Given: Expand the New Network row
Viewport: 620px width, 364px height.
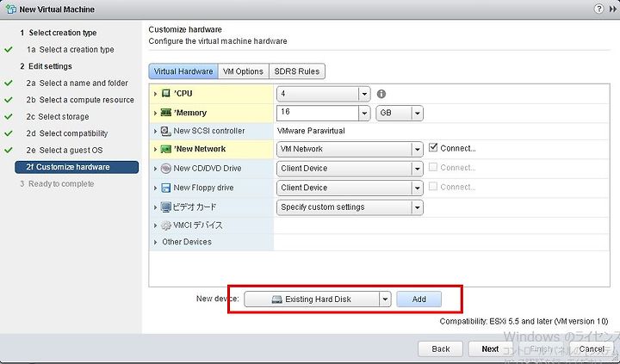Looking at the screenshot, I should point(155,150).
